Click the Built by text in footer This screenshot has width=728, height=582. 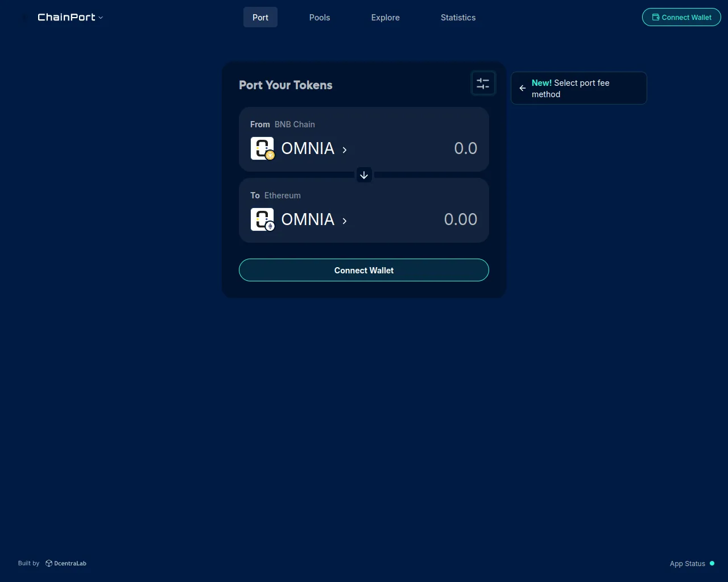pyautogui.click(x=28, y=563)
